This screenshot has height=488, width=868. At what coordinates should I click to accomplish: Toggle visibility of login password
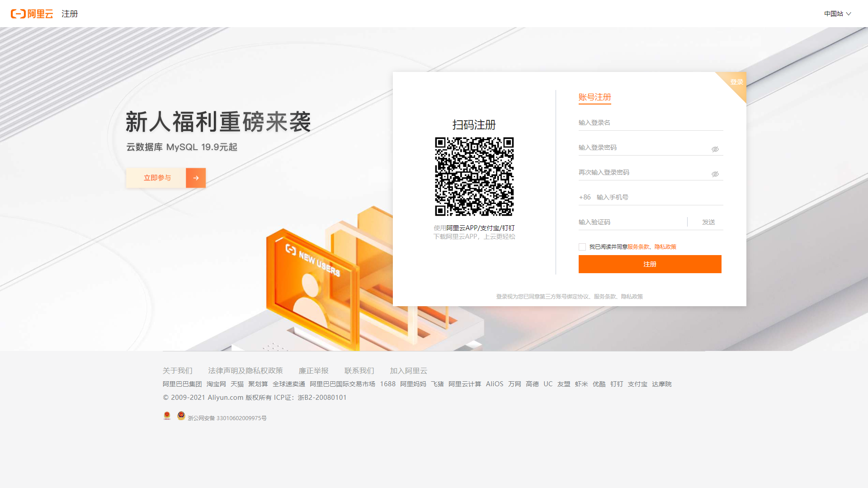coord(715,149)
